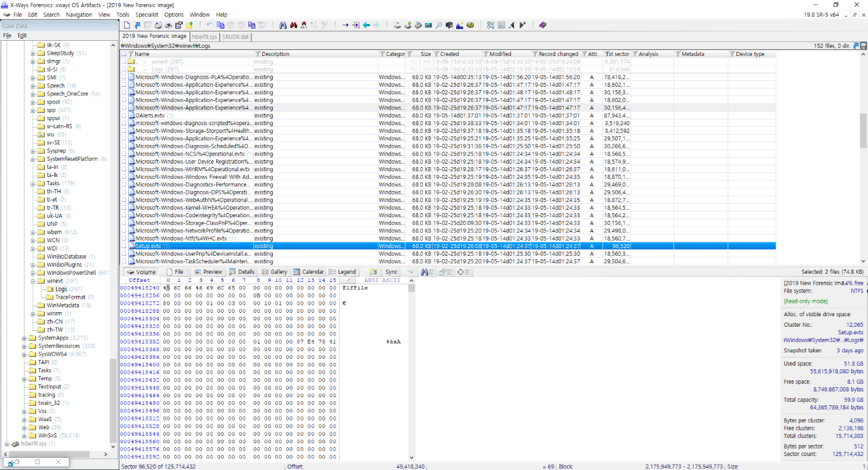The width and height of the screenshot is (868, 470).
Task: Switch to Details mode
Action: [x=241, y=272]
